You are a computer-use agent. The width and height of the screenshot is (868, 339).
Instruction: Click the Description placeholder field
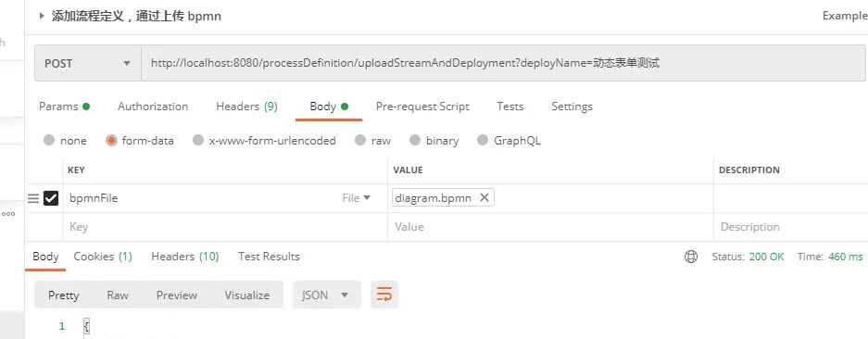coord(790,227)
